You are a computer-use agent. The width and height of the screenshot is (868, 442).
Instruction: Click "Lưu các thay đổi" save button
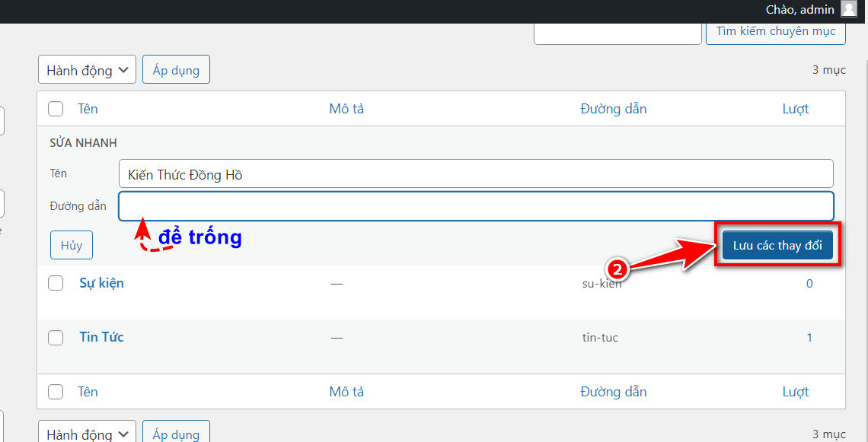click(x=777, y=246)
